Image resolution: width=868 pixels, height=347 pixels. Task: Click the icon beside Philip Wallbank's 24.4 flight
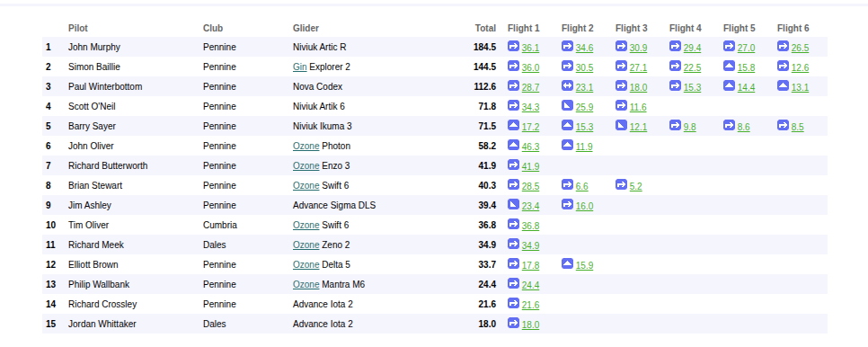513,283
